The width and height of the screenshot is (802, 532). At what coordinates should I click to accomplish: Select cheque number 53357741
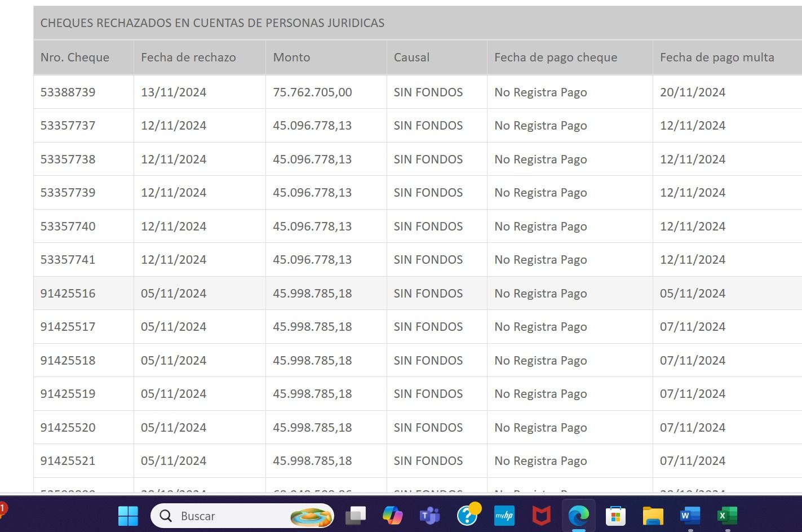click(68, 259)
